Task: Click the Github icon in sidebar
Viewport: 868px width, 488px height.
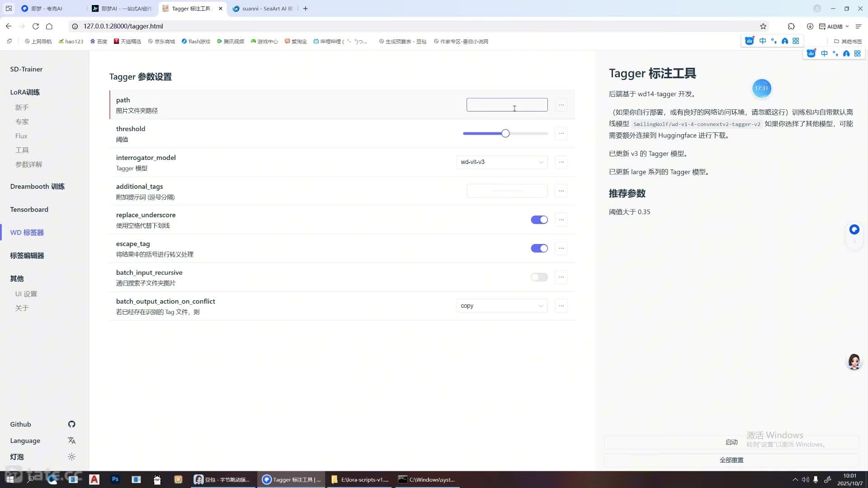Action: [x=71, y=424]
